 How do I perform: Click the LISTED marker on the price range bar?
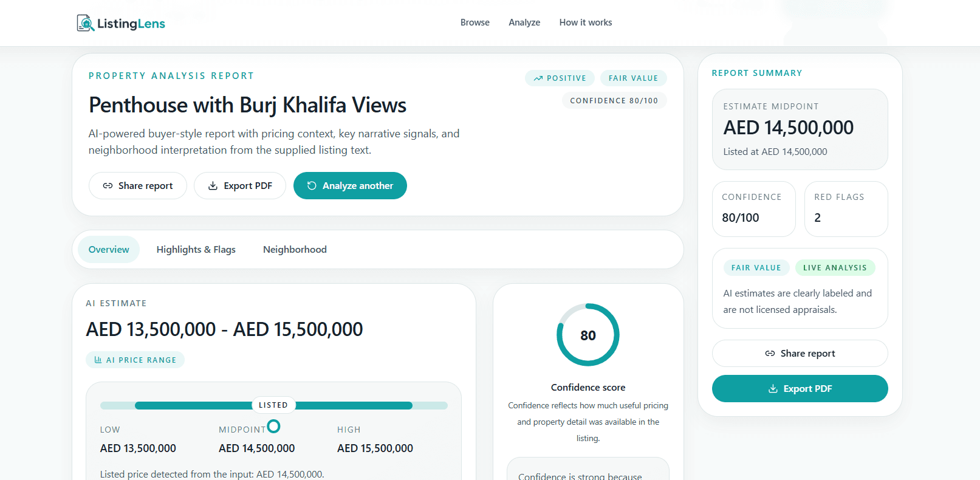[273, 405]
